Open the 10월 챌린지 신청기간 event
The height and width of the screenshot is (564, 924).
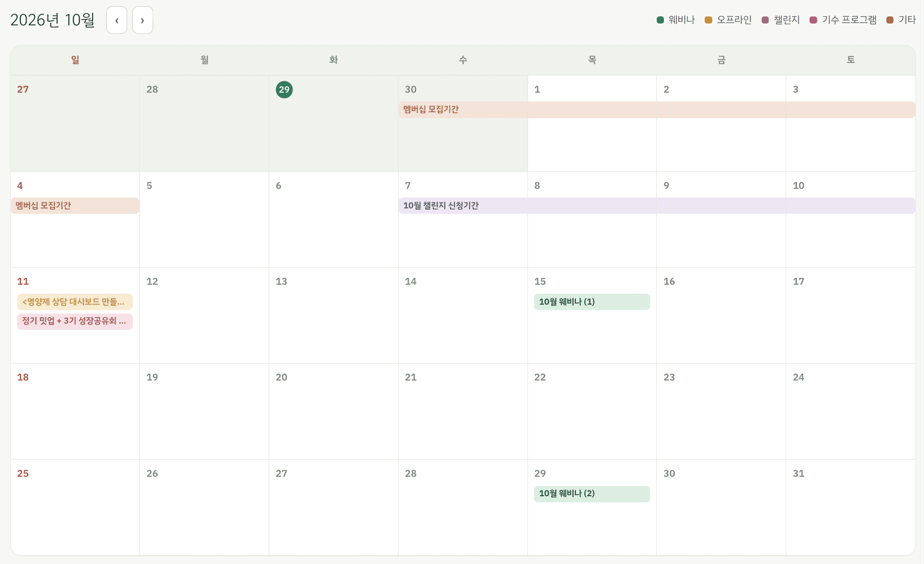pos(657,206)
